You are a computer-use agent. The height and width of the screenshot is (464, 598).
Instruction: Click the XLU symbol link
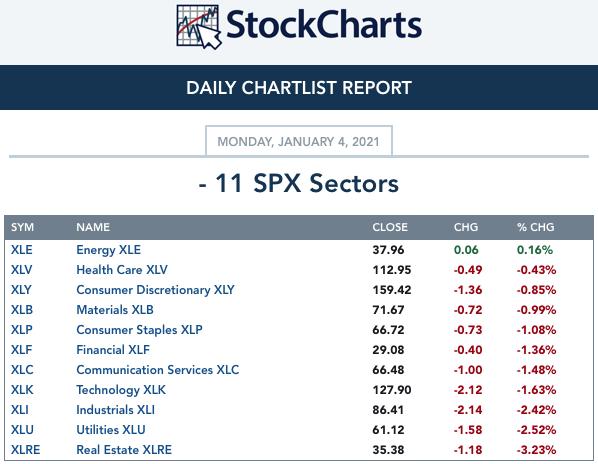pyautogui.click(x=22, y=430)
